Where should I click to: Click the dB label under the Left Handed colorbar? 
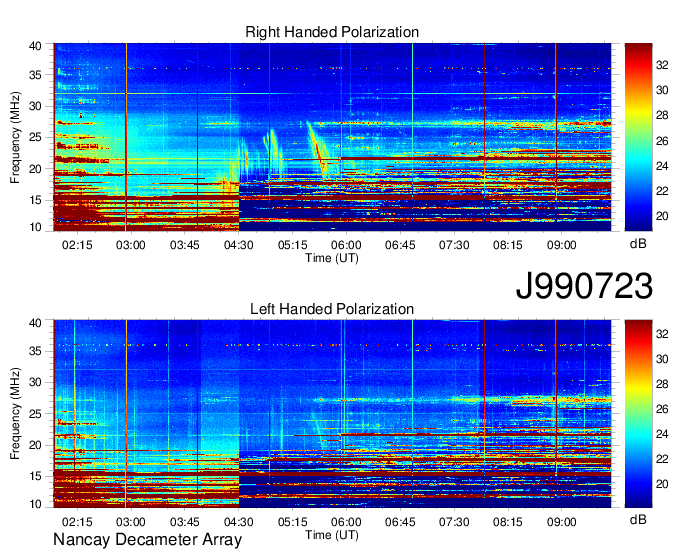(x=638, y=519)
